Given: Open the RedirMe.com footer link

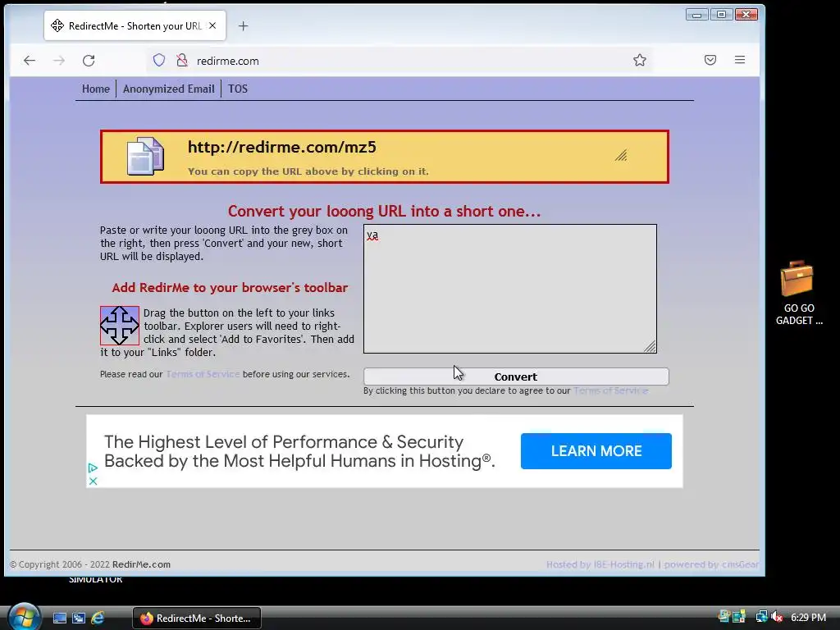Looking at the screenshot, I should (141, 564).
